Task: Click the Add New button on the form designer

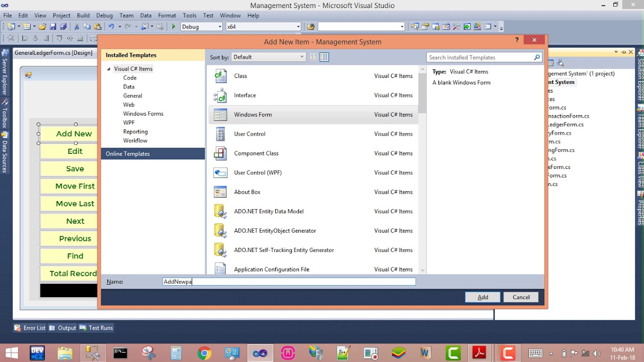Action: [68, 134]
